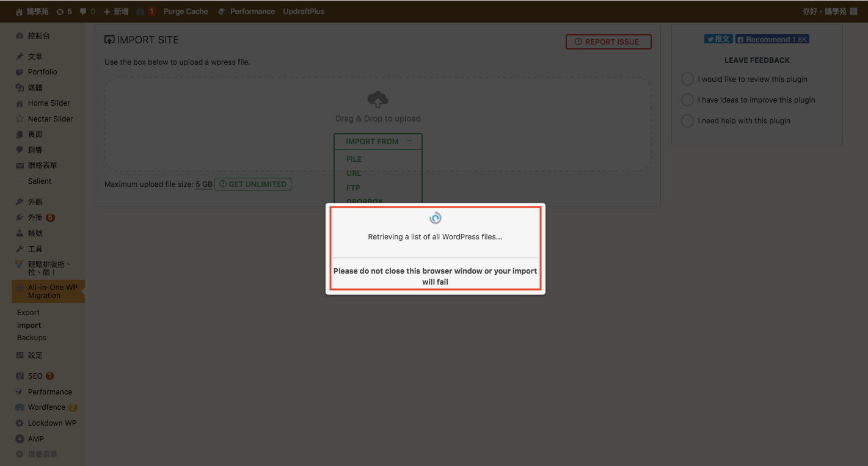Open the Salient sidebar item
The width and height of the screenshot is (868, 466).
point(39,181)
